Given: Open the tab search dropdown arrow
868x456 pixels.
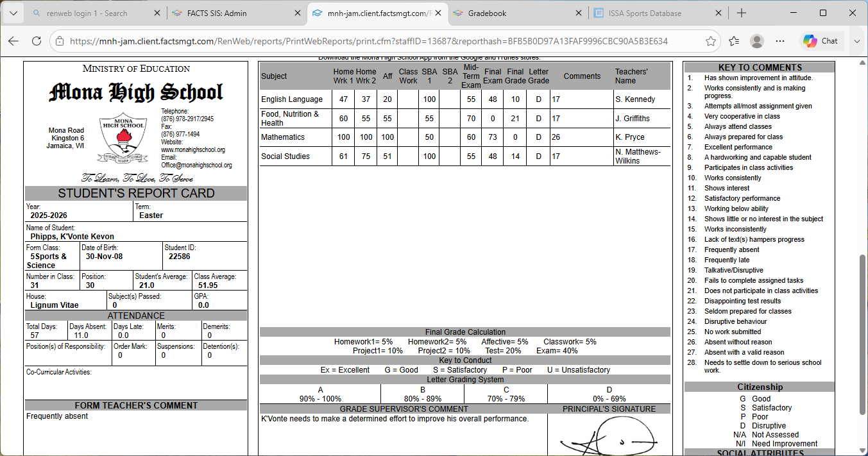Looking at the screenshot, I should [13, 13].
